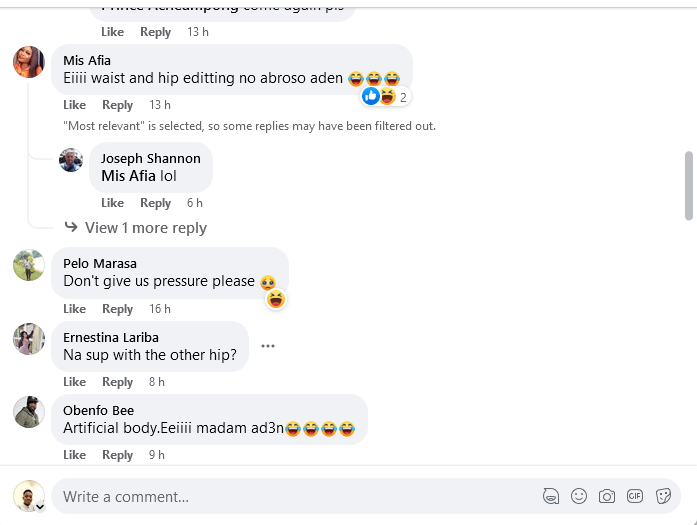Reply to Joseph Shannon's comment

pos(155,203)
